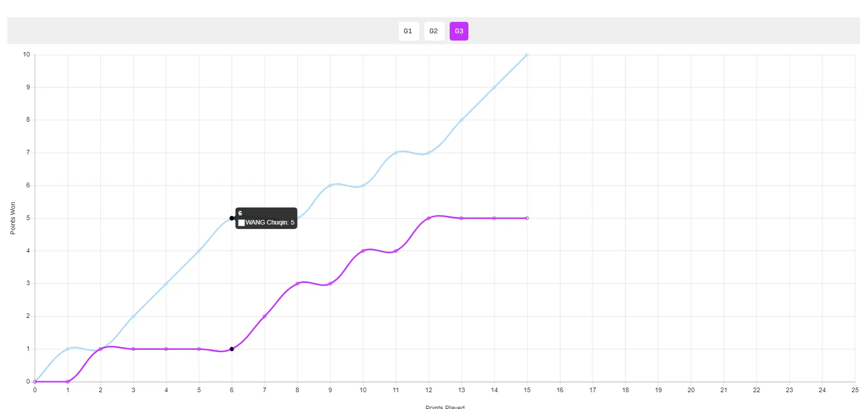Click blue line's final point at 10 points won
868x409 pixels.
click(x=527, y=55)
